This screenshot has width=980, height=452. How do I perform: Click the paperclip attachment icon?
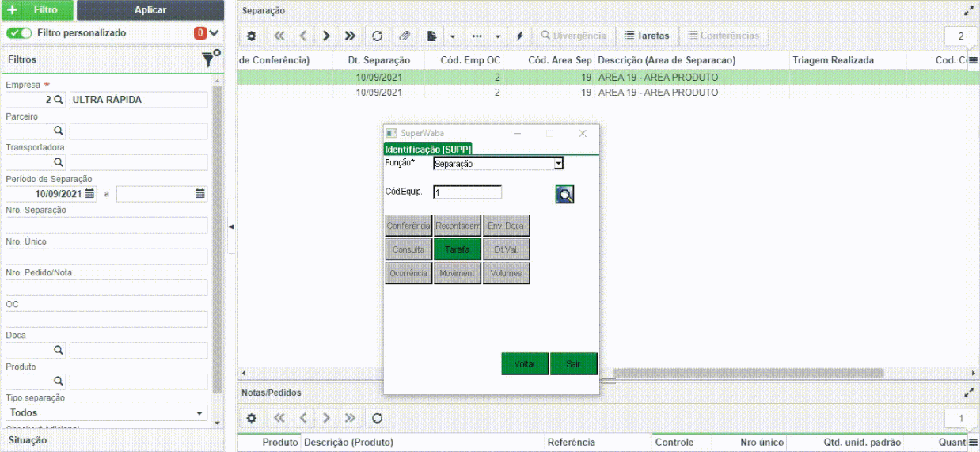pyautogui.click(x=404, y=36)
